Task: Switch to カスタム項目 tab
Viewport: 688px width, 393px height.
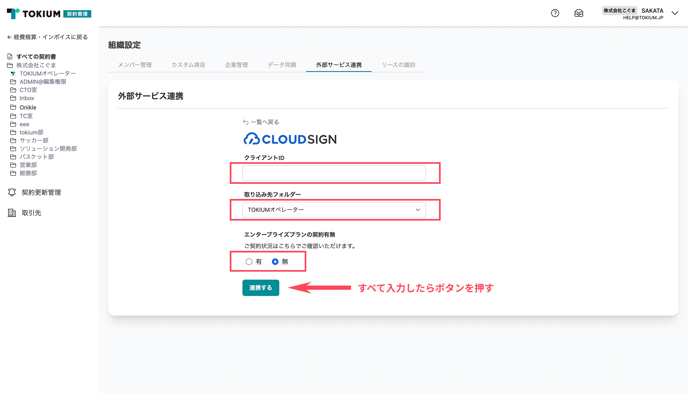Action: click(x=188, y=64)
